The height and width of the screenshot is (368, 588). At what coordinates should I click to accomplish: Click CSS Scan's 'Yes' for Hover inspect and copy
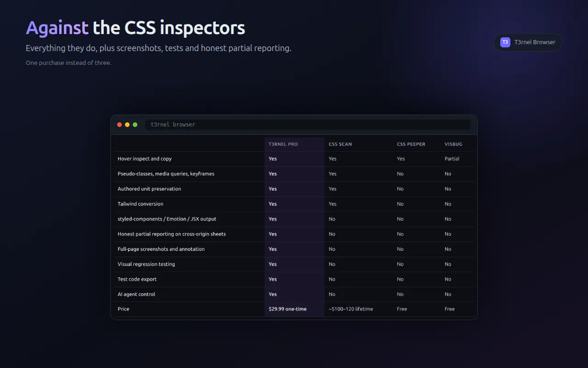point(333,159)
